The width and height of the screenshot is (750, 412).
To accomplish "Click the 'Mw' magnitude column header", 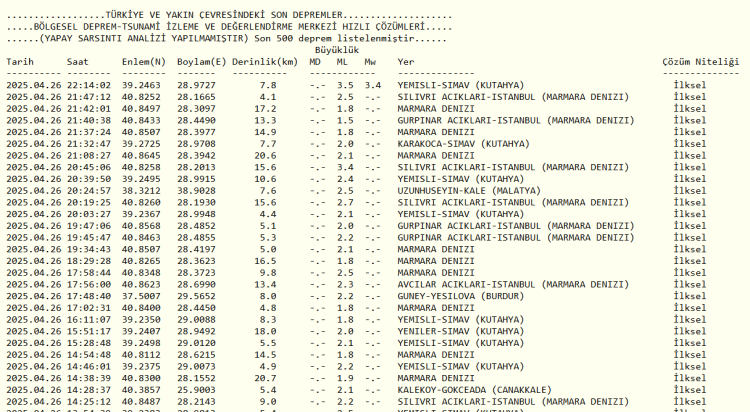I will (x=370, y=62).
